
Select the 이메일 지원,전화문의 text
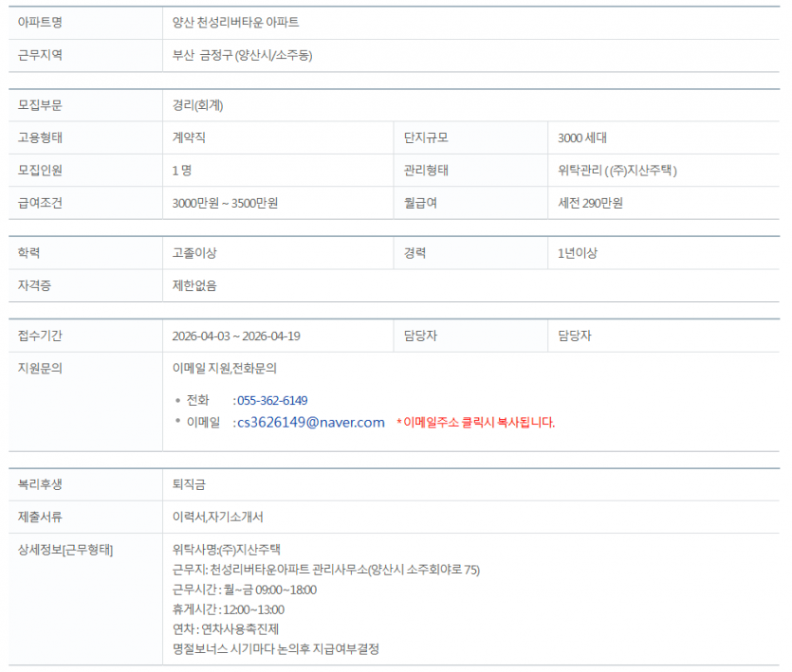point(224,368)
